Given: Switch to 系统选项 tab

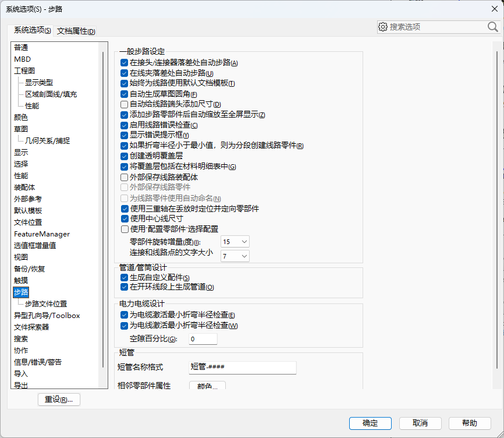Looking at the screenshot, I should coord(32,30).
